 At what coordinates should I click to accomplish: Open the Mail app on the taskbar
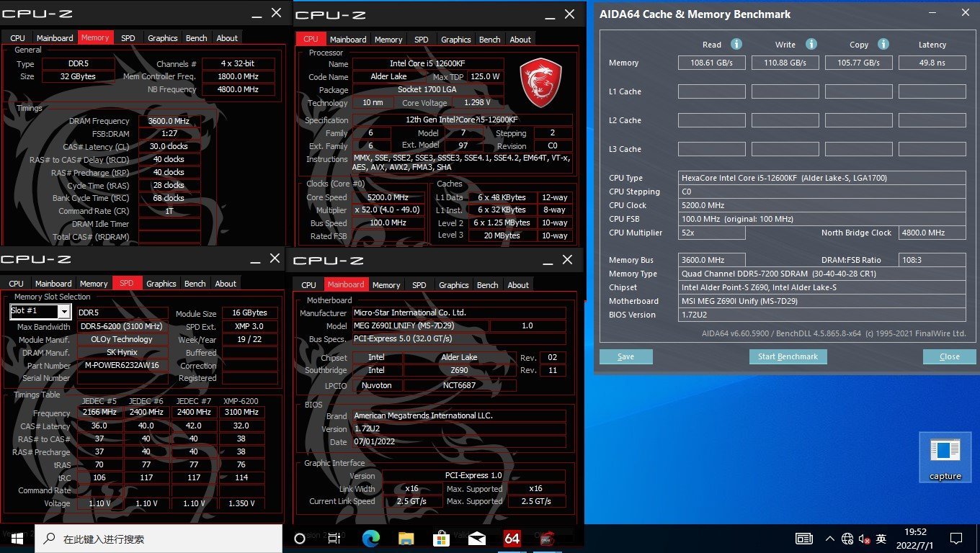coord(476,538)
